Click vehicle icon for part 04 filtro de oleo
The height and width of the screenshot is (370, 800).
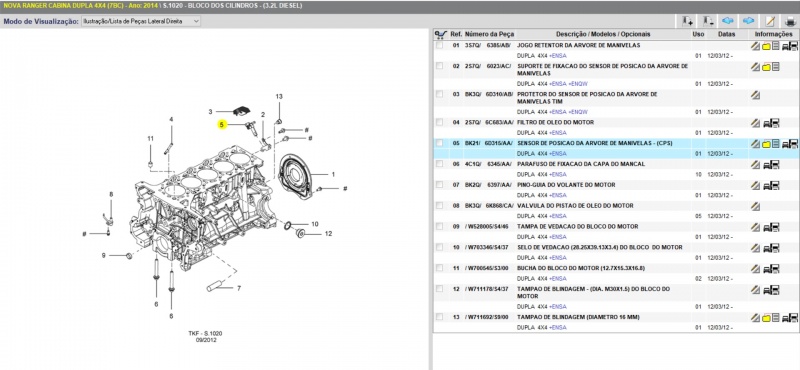pyautogui.click(x=771, y=123)
